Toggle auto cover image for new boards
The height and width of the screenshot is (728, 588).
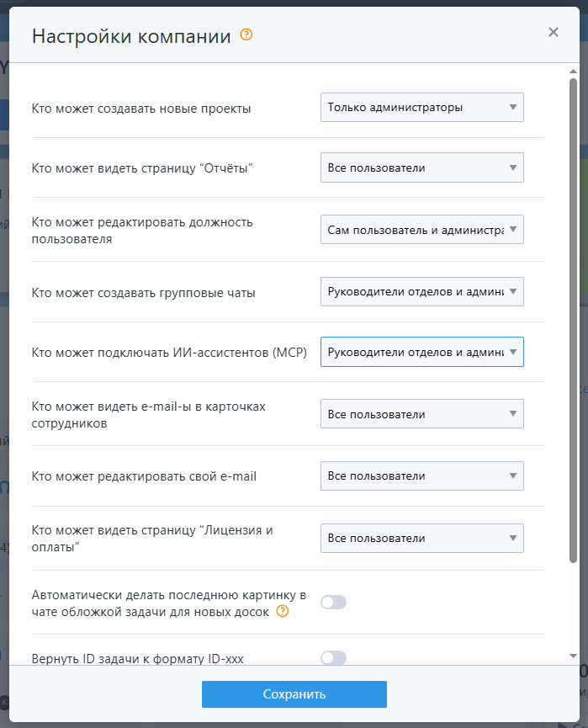tap(334, 603)
